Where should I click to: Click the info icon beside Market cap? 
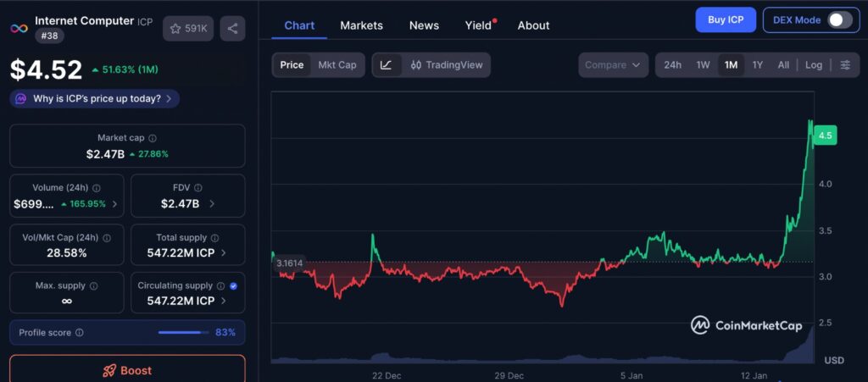[153, 138]
